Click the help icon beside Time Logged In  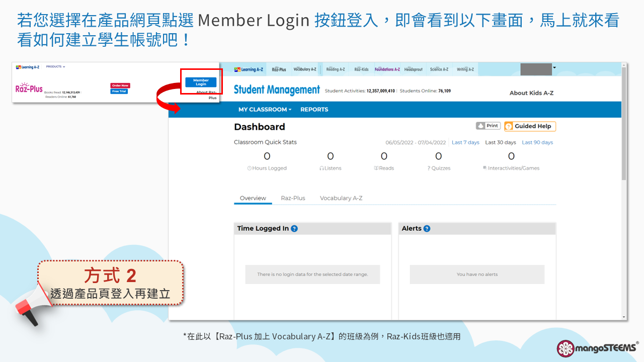[294, 228]
